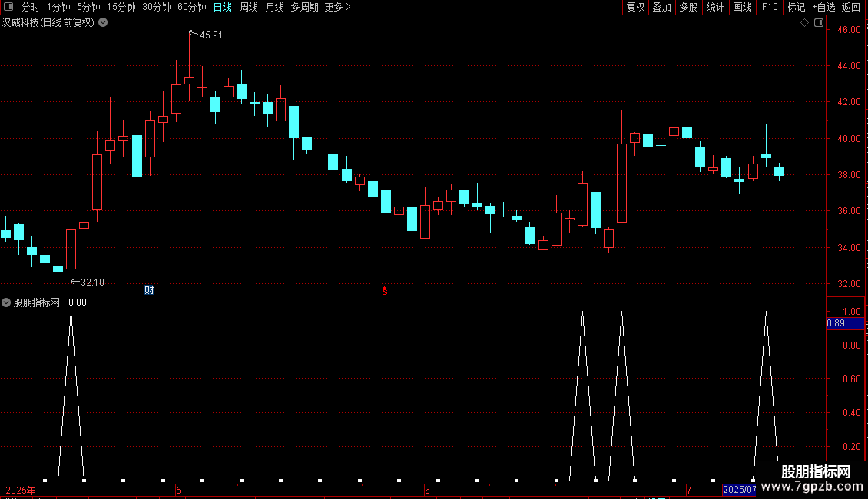Viewport: 868px width, 499px height.
Task: Open 多周期 multi-period view
Action: pos(304,7)
